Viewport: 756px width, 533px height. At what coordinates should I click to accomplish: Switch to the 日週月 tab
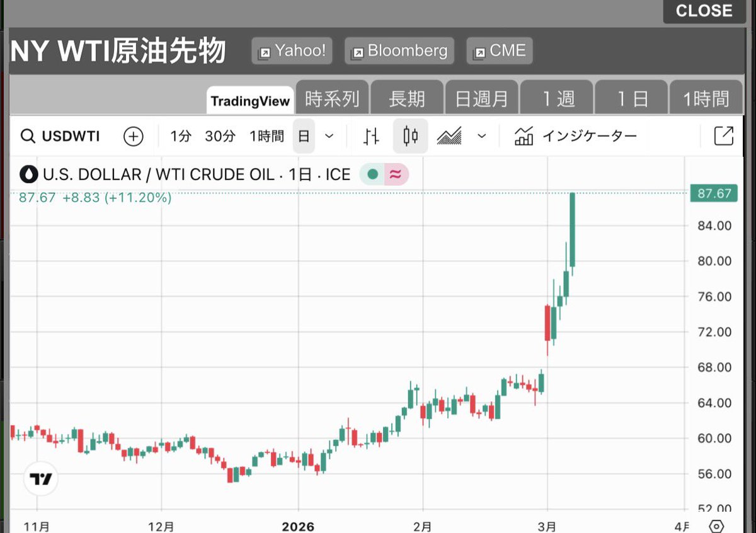coord(481,98)
